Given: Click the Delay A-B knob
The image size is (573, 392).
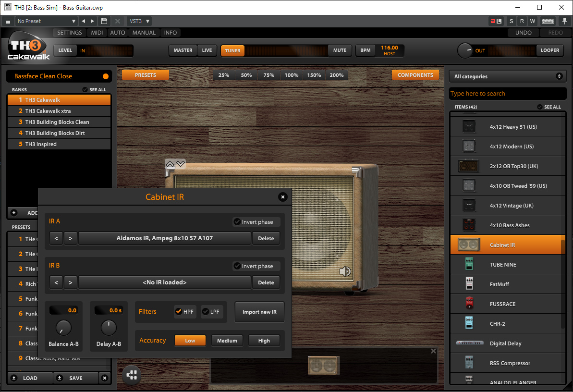Looking at the screenshot, I should click(x=109, y=328).
